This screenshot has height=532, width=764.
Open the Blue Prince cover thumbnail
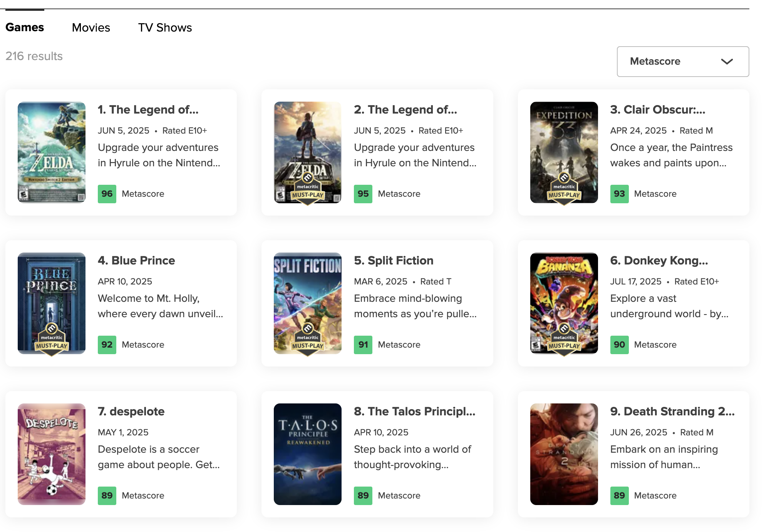pos(52,303)
